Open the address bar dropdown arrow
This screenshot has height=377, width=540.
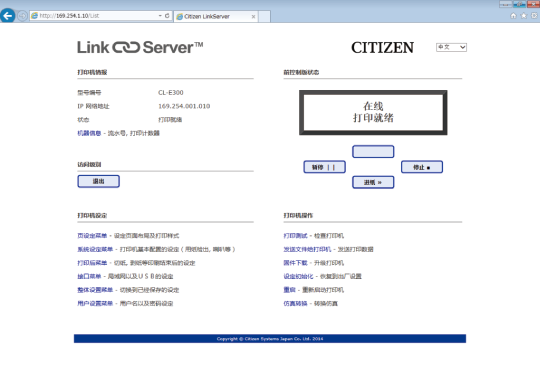tap(160, 16)
